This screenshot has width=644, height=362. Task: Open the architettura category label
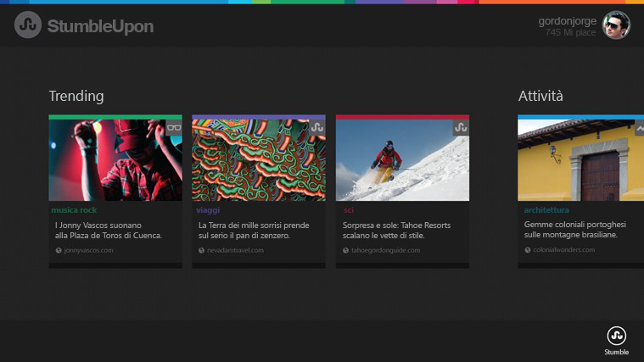click(546, 210)
